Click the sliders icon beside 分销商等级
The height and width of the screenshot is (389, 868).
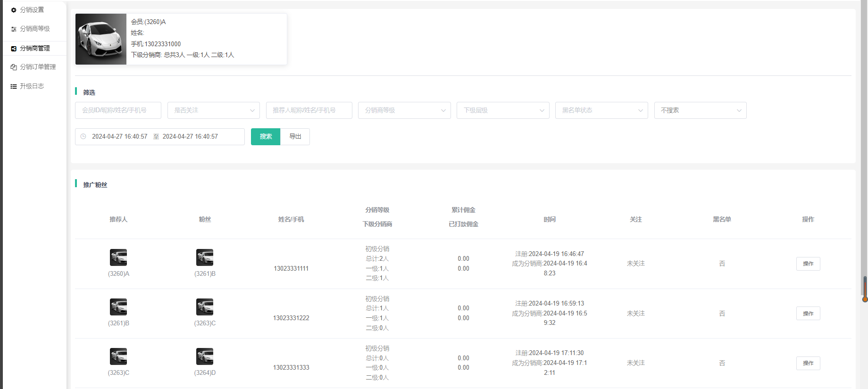(x=14, y=29)
